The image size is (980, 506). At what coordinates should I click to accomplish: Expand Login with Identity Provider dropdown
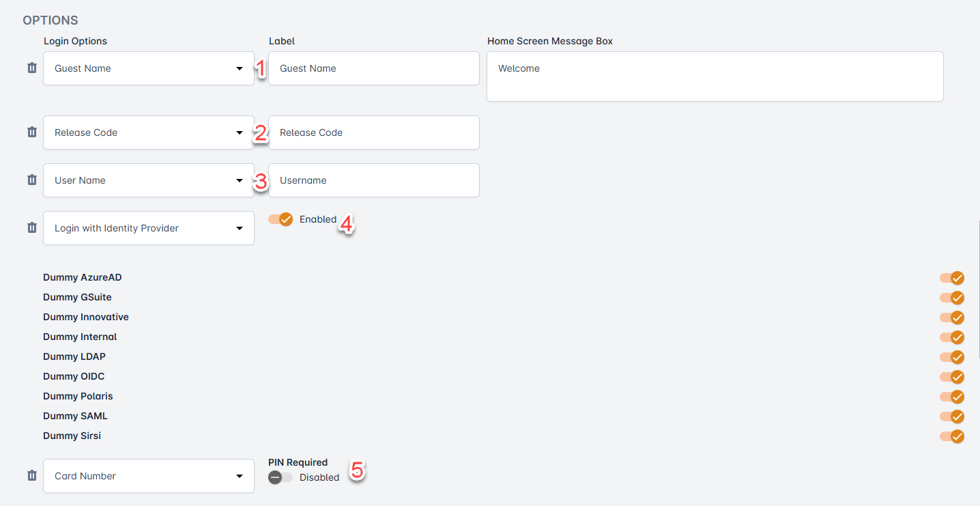tap(148, 228)
